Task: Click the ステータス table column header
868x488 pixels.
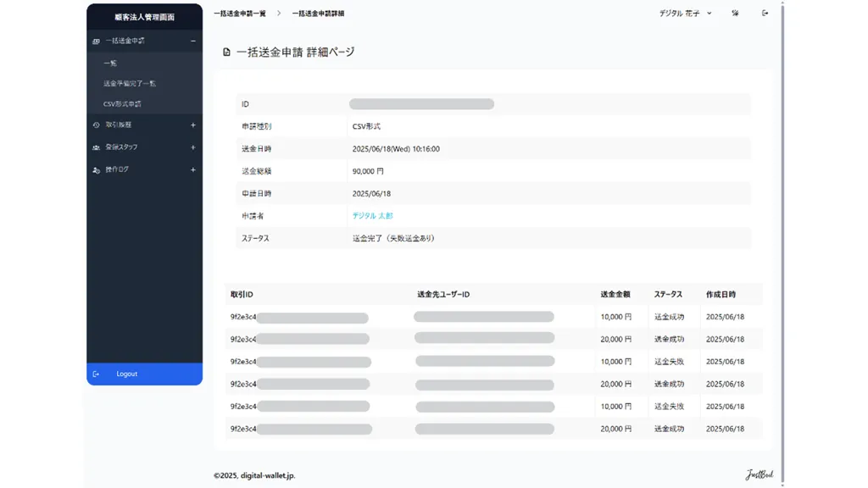Action: pyautogui.click(x=668, y=294)
